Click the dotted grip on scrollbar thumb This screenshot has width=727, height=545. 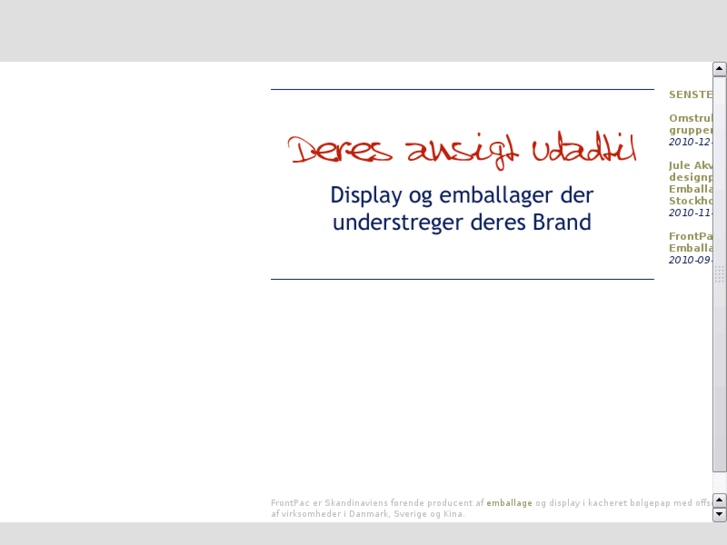[719, 274]
